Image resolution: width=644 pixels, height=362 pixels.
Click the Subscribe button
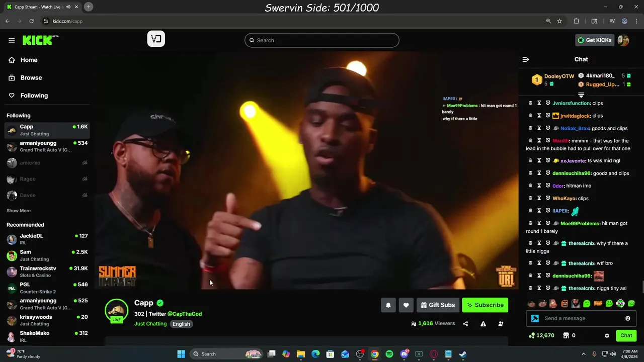(485, 305)
